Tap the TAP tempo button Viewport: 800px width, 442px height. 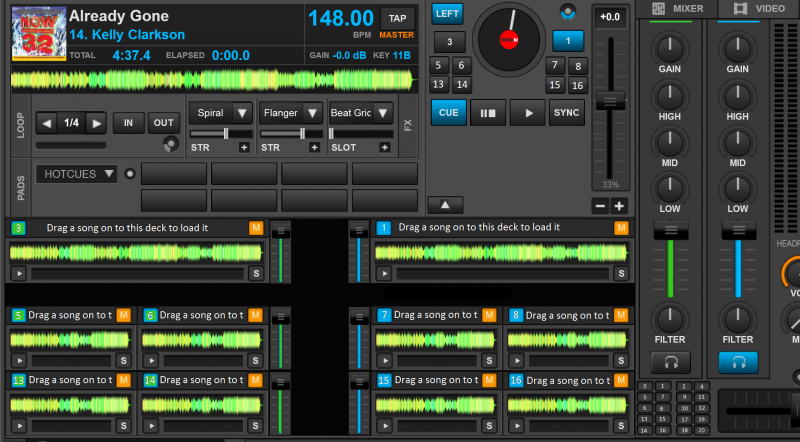pyautogui.click(x=397, y=18)
